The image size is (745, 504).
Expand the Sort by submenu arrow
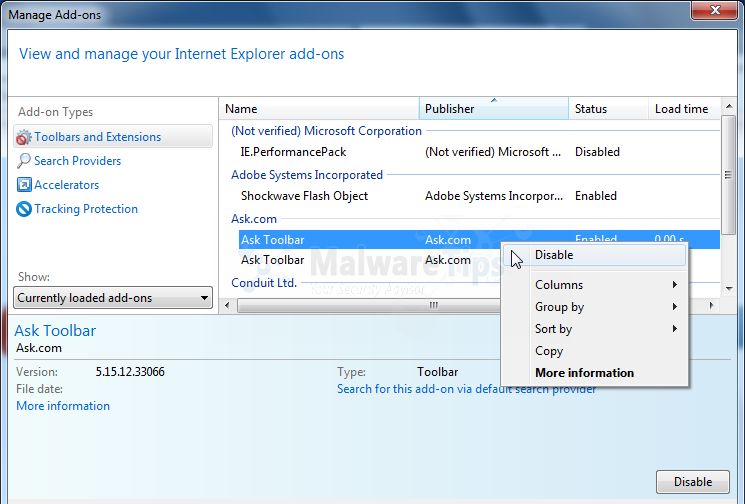pyautogui.click(x=675, y=329)
